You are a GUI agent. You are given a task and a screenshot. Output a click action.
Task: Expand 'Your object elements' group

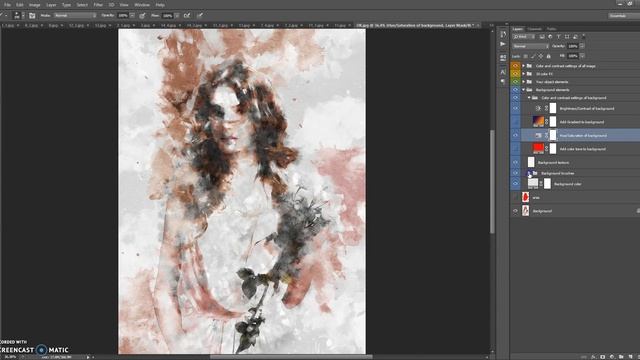coord(524,82)
